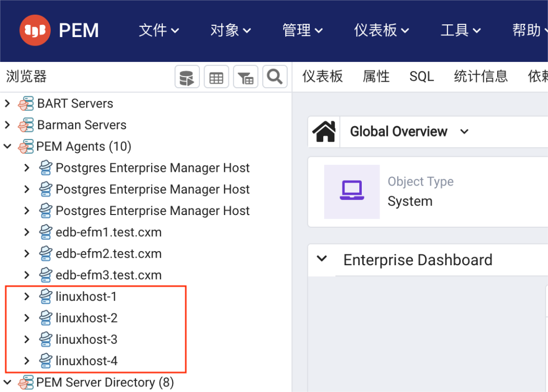Click the Enterprise Dashboard heading
The height and width of the screenshot is (392, 548).
(x=418, y=260)
